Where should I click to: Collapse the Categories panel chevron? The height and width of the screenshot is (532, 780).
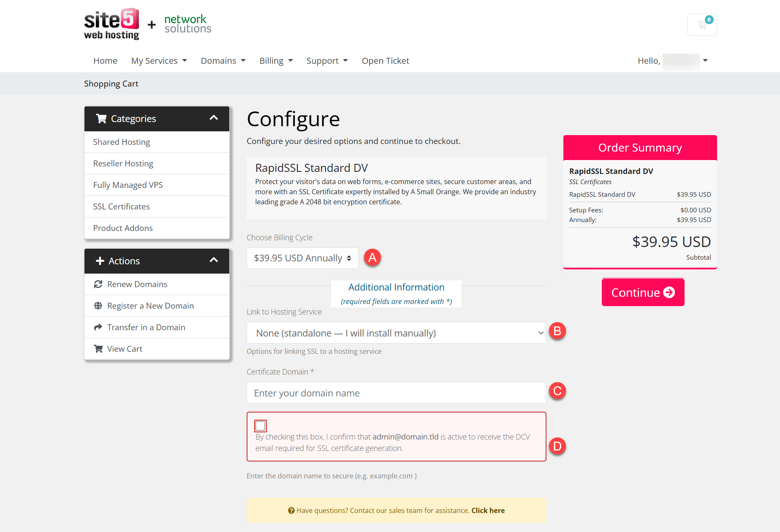pyautogui.click(x=214, y=118)
